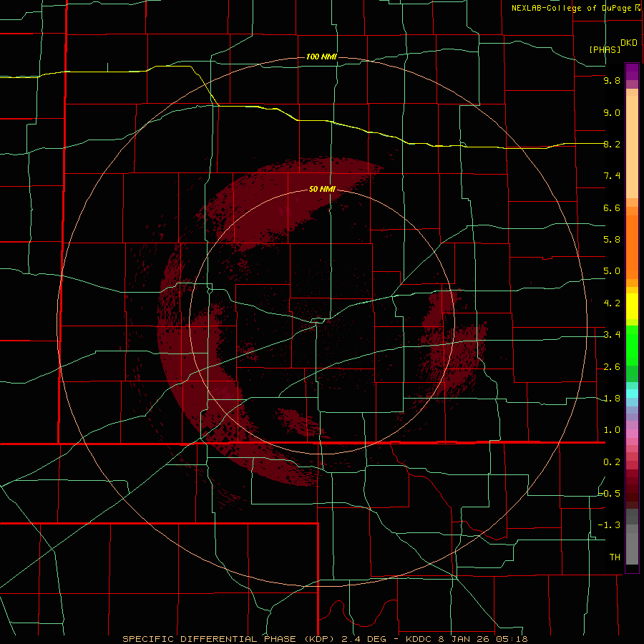Screen dimensions: 644x644
Task: Click the yellow segment of the color bar
Action: click(632, 306)
